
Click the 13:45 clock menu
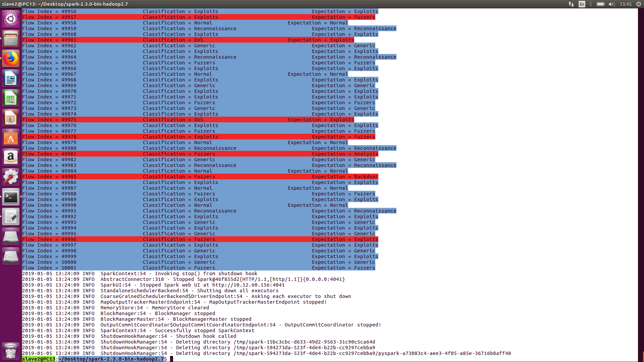(626, 4)
